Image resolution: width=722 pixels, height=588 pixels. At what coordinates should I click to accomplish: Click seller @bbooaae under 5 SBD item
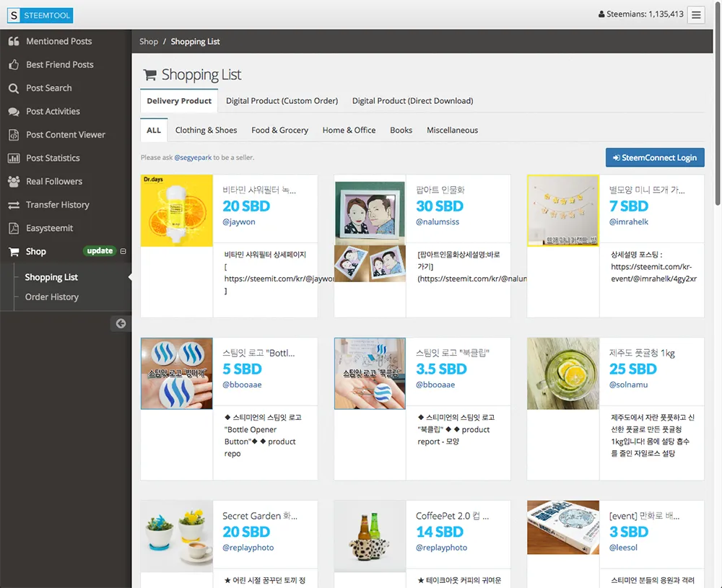click(x=242, y=385)
